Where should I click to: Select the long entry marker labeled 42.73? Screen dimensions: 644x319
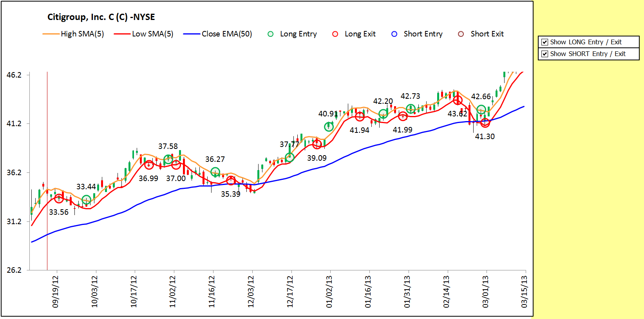[x=411, y=109]
